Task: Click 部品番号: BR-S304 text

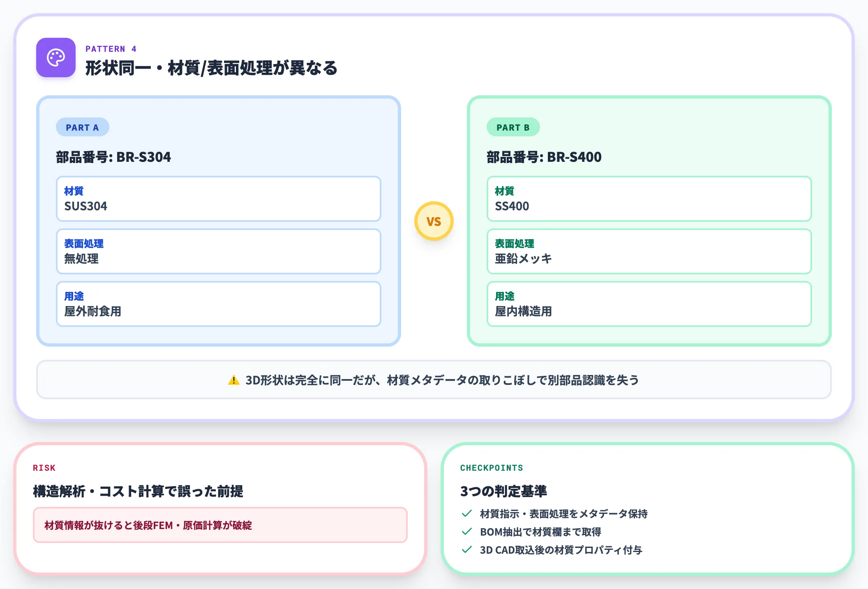Action: coord(113,157)
